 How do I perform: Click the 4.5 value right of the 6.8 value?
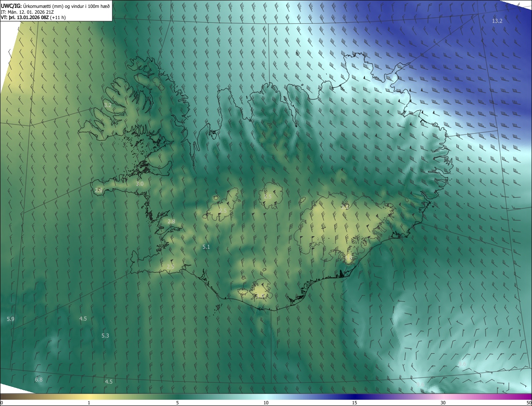click(108, 381)
